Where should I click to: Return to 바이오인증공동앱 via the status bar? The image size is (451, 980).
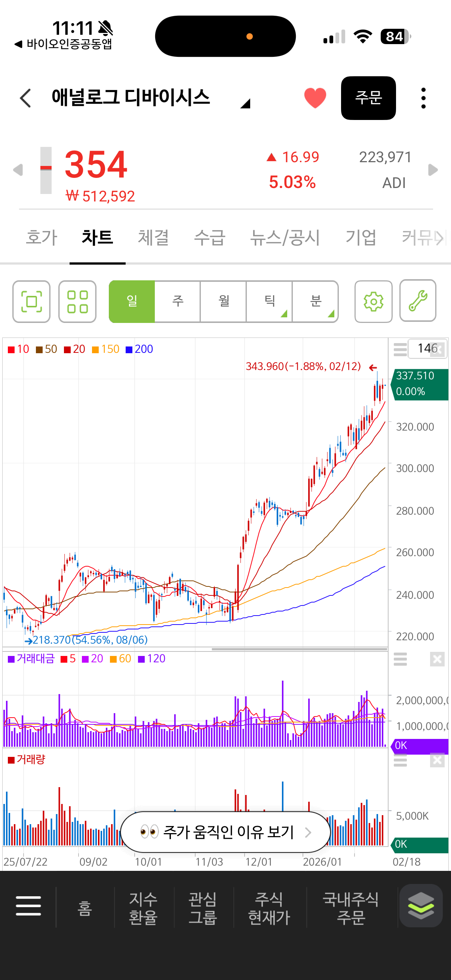coord(64,44)
